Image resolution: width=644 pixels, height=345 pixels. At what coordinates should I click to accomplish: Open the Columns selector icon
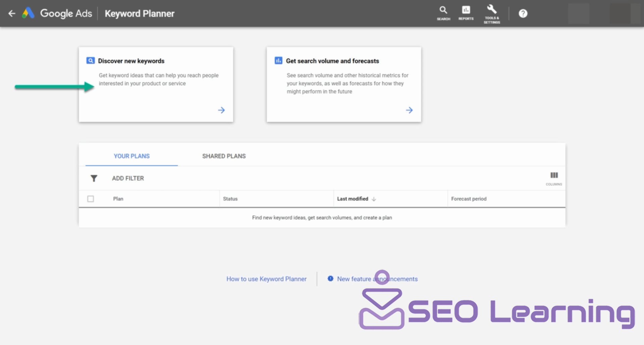tap(554, 178)
